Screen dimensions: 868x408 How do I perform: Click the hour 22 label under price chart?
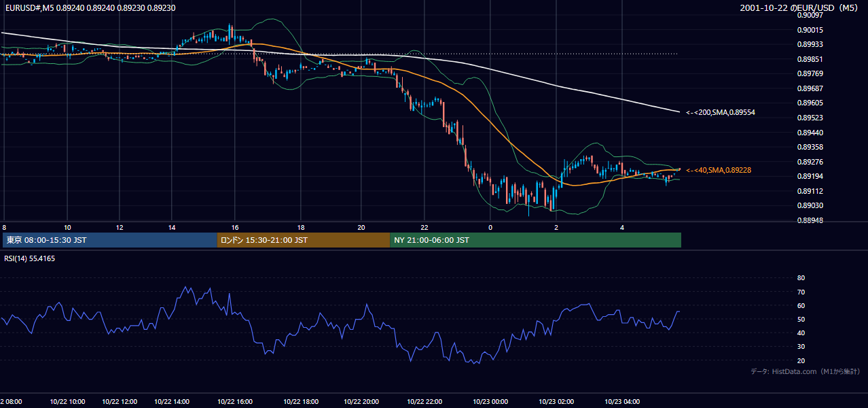click(424, 227)
